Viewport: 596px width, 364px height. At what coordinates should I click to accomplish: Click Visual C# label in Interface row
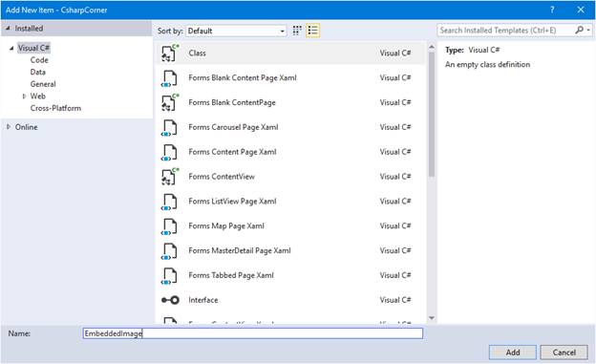(395, 300)
